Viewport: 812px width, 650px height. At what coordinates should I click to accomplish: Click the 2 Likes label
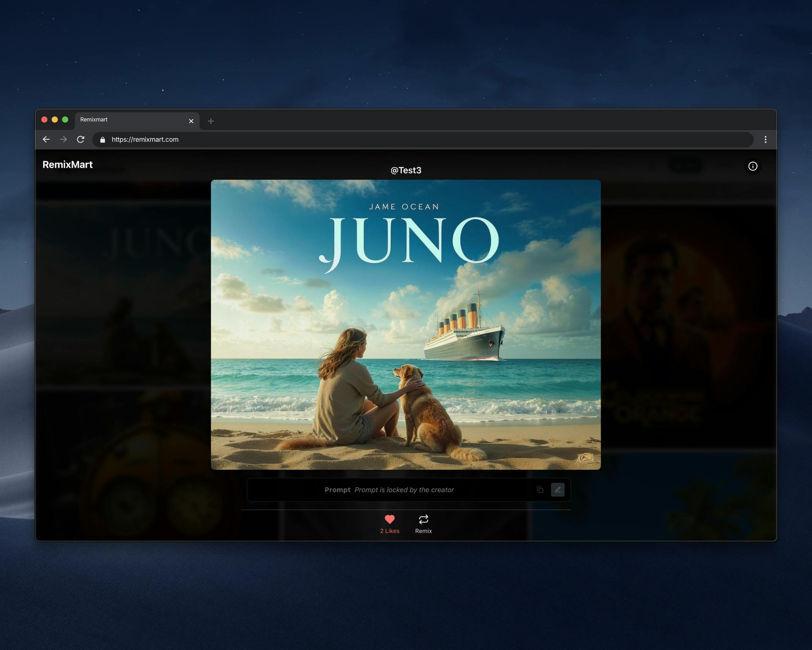click(x=390, y=531)
